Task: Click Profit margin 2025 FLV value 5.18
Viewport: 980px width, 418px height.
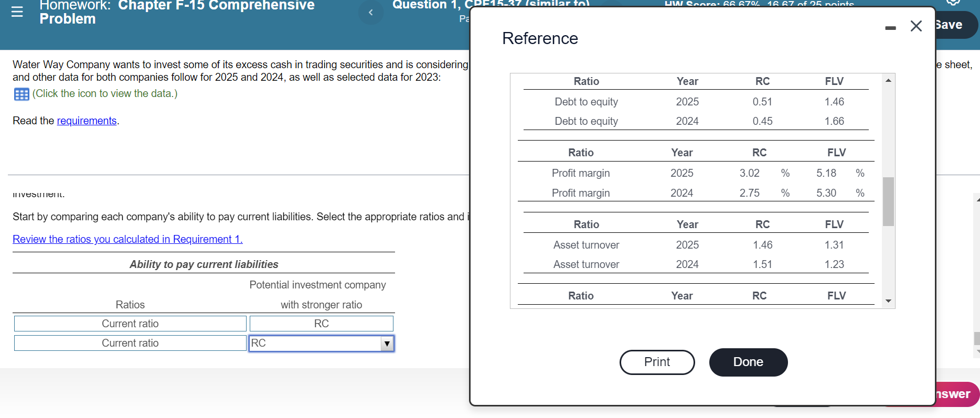Action: point(826,173)
